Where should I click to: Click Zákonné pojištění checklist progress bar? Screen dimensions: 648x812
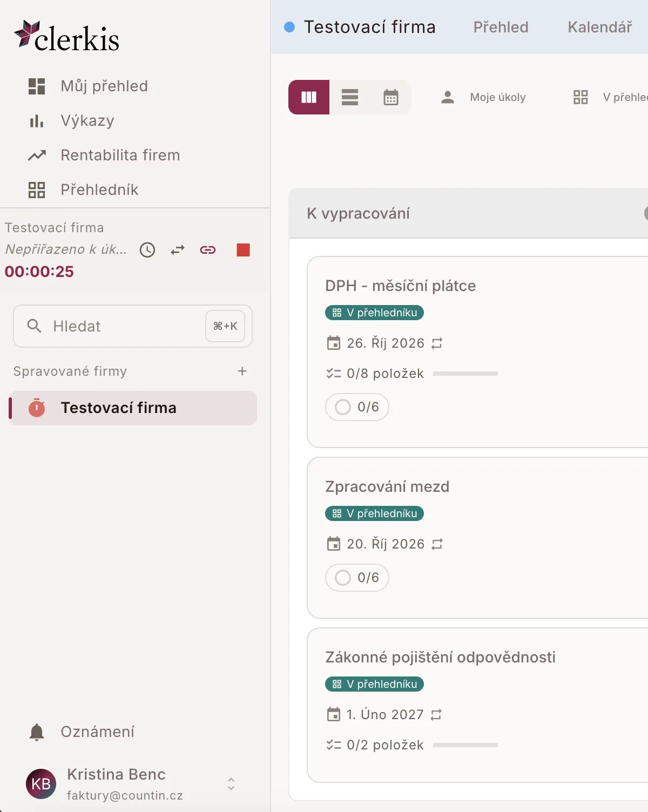465,745
